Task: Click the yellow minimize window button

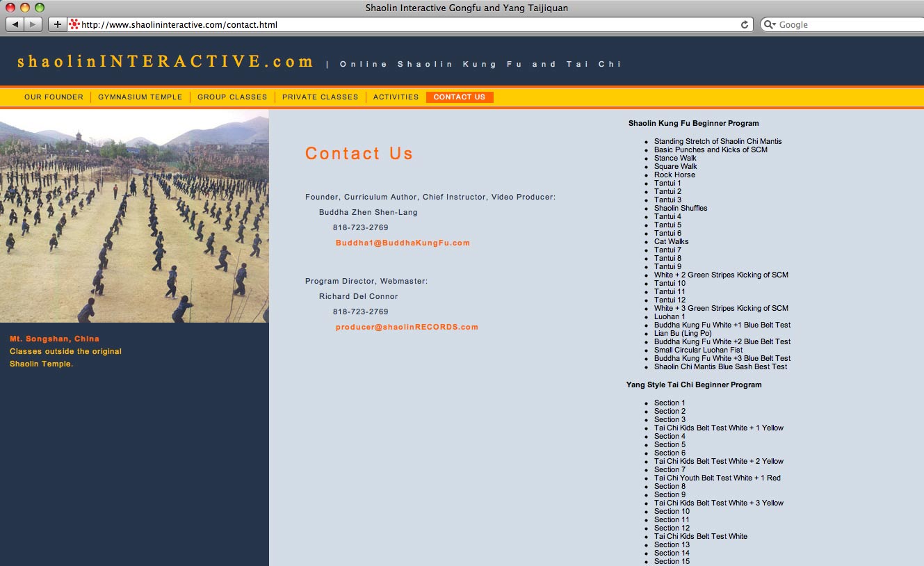Action: pos(25,8)
